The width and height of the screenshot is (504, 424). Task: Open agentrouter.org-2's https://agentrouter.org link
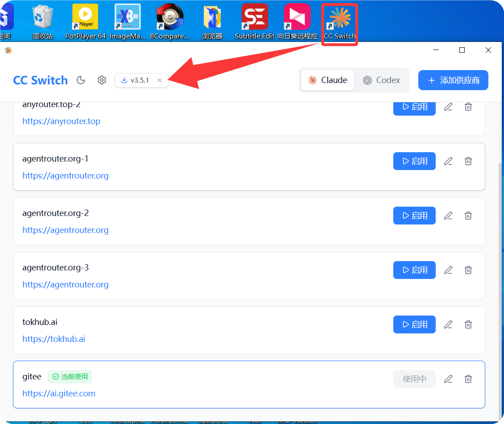pyautogui.click(x=66, y=230)
